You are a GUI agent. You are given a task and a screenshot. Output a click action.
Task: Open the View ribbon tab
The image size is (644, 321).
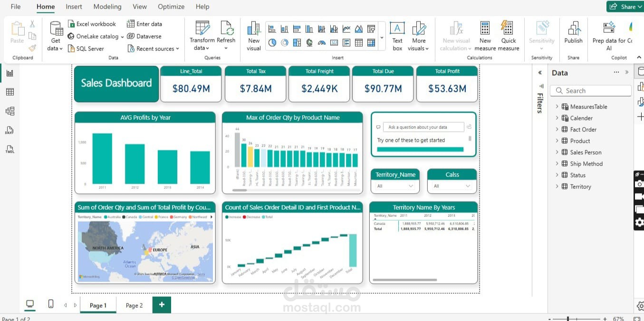click(x=140, y=7)
